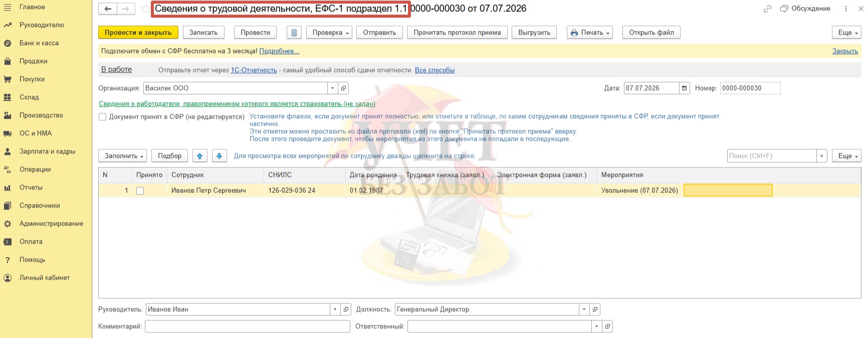This screenshot has width=868, height=338.
Task: Expand Должность dropdown arrow
Action: coord(584,309)
